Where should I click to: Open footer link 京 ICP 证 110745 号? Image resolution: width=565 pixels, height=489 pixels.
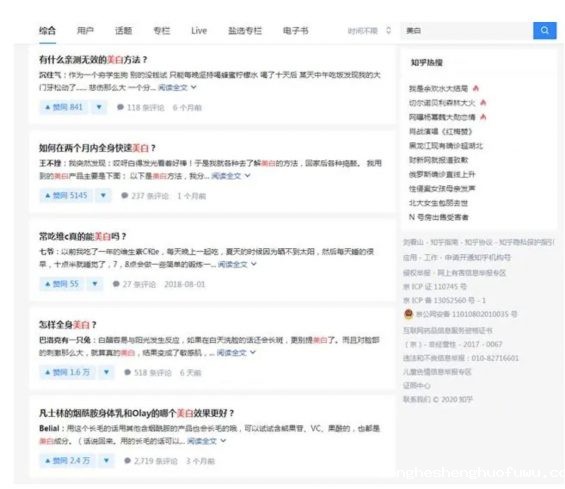pyautogui.click(x=435, y=286)
